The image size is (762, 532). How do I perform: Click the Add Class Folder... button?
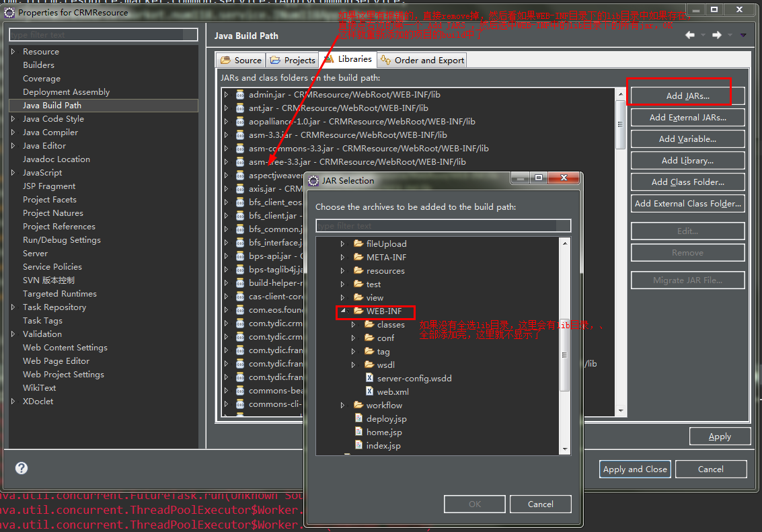(x=687, y=182)
